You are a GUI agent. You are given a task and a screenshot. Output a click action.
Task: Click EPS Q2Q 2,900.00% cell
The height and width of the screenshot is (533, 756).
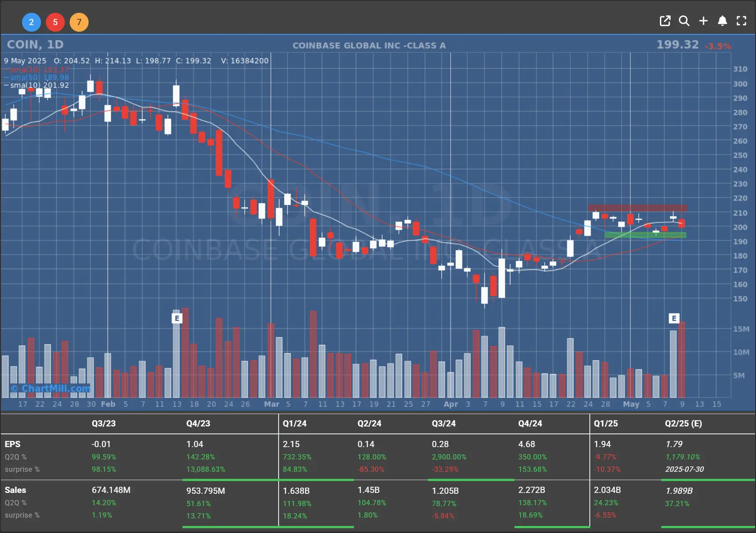pos(449,457)
